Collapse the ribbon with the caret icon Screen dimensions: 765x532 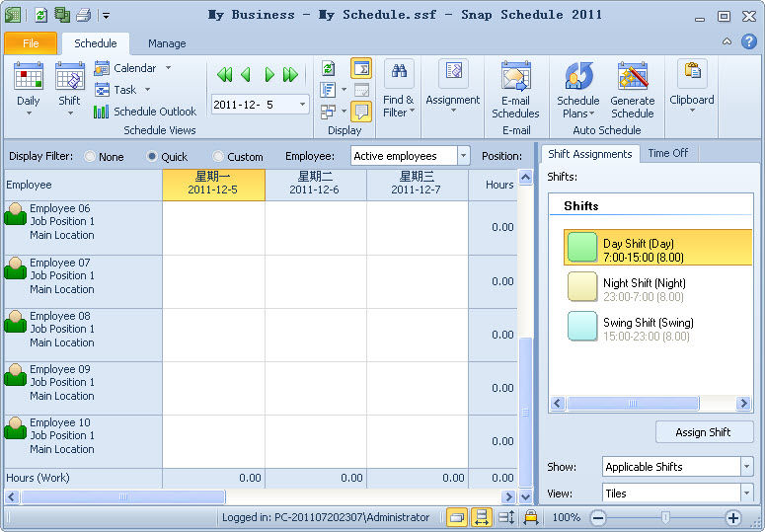tap(727, 41)
